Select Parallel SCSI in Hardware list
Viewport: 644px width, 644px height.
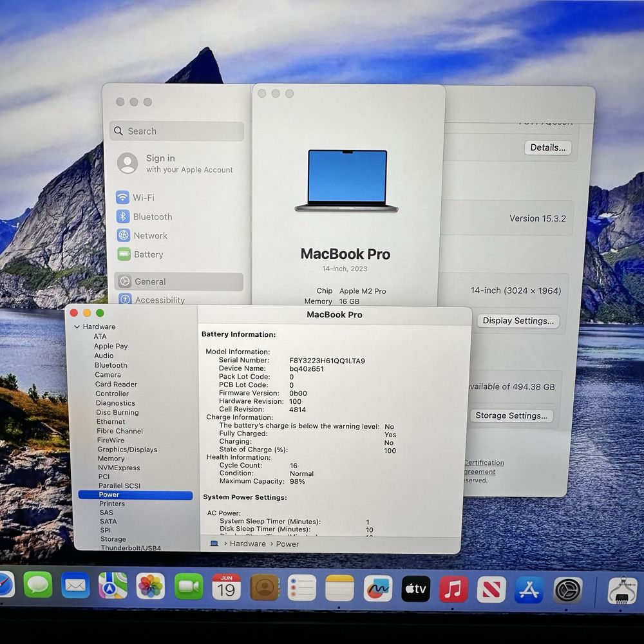[119, 486]
